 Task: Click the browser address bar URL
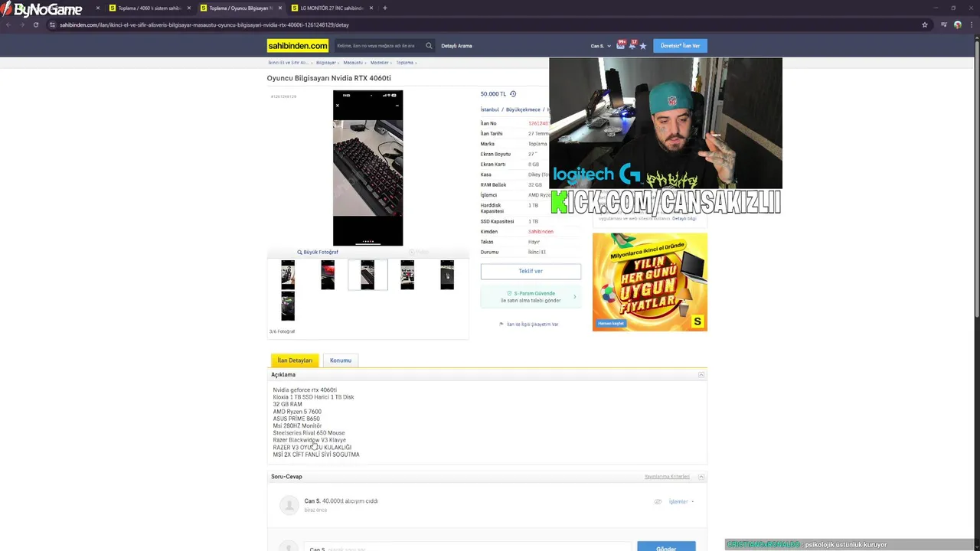point(204,24)
